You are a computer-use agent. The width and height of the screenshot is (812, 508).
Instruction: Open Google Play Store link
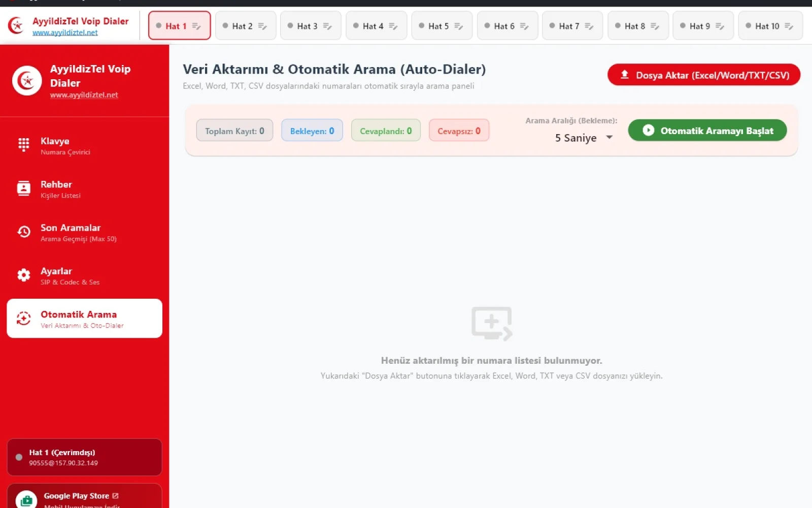click(84, 497)
